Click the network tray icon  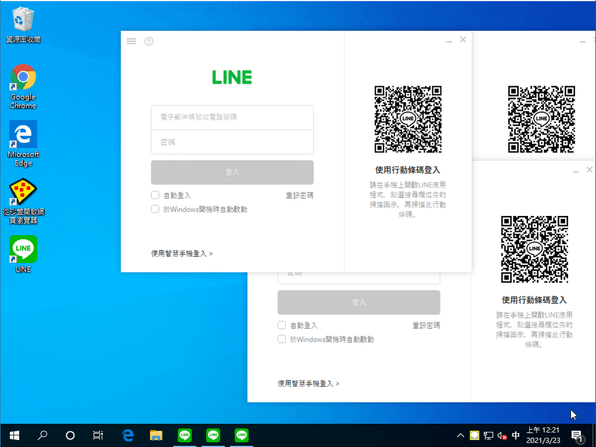[x=488, y=436]
